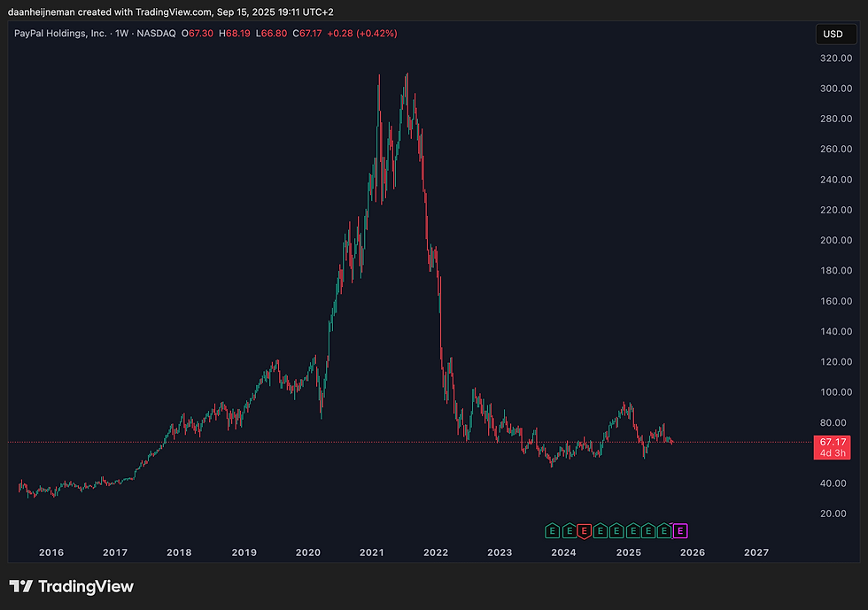Click the 2025 time axis label
This screenshot has width=868, height=610.
(x=629, y=552)
